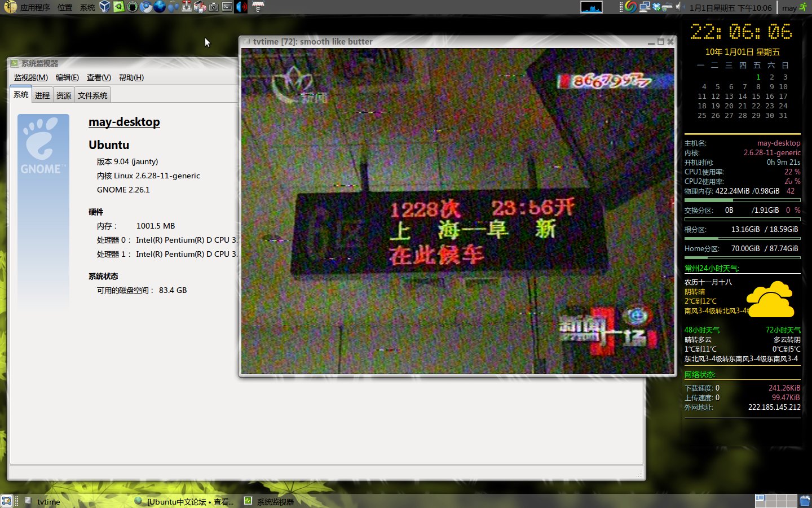Click the 'GNOME 2.26.1' text

[x=123, y=190]
